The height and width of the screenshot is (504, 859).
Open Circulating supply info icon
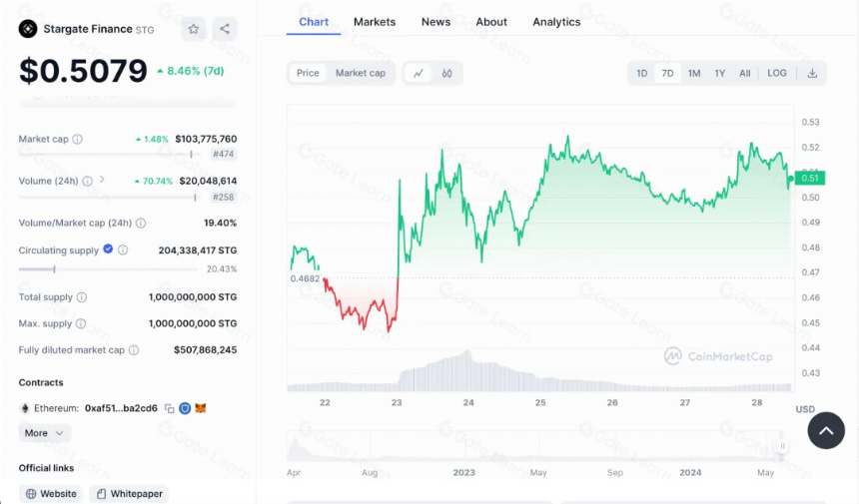point(123,251)
